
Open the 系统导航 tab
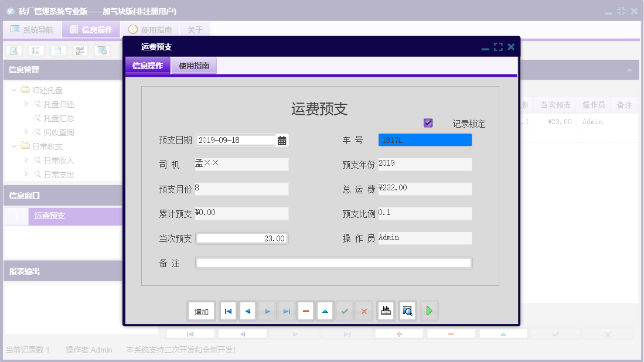[x=32, y=29]
